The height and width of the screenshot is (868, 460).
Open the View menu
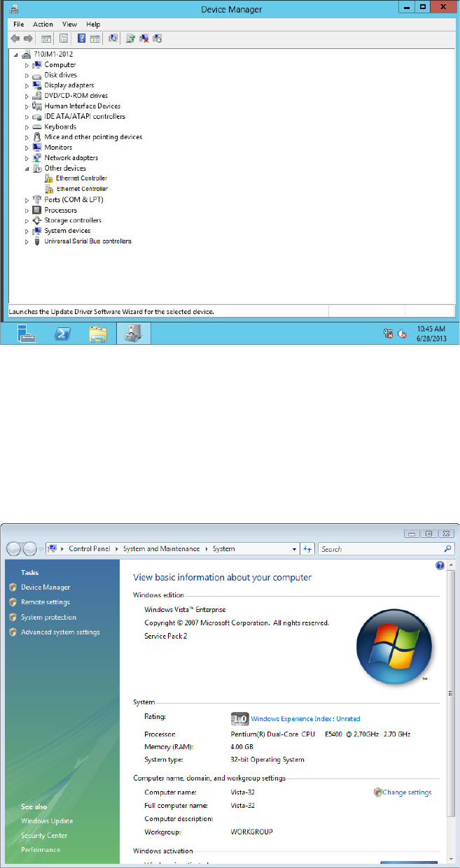pos(69,24)
